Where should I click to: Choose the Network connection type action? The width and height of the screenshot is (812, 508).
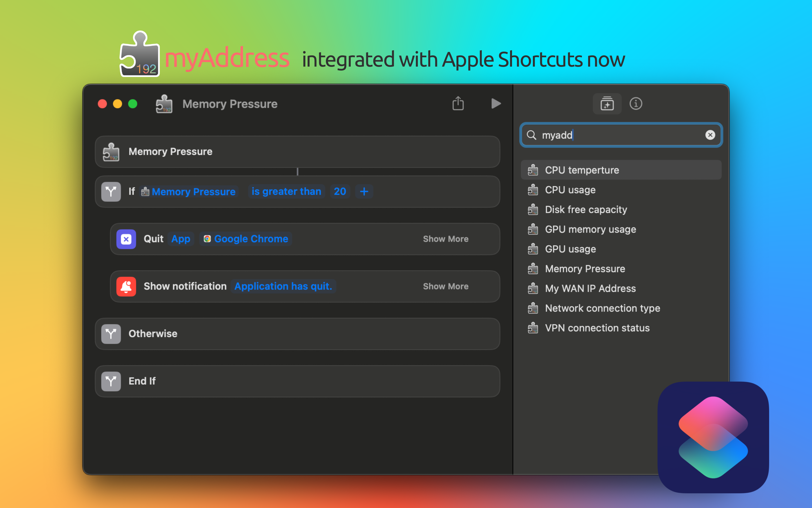(621, 308)
